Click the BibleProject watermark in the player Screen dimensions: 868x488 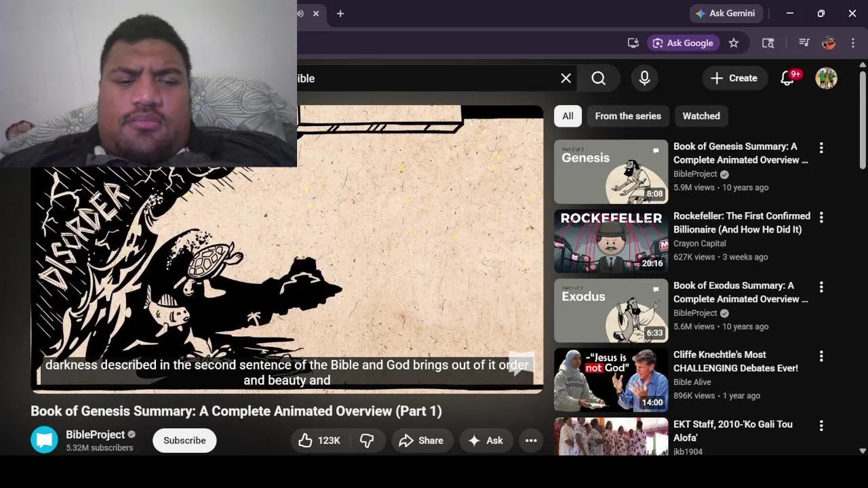click(x=521, y=363)
